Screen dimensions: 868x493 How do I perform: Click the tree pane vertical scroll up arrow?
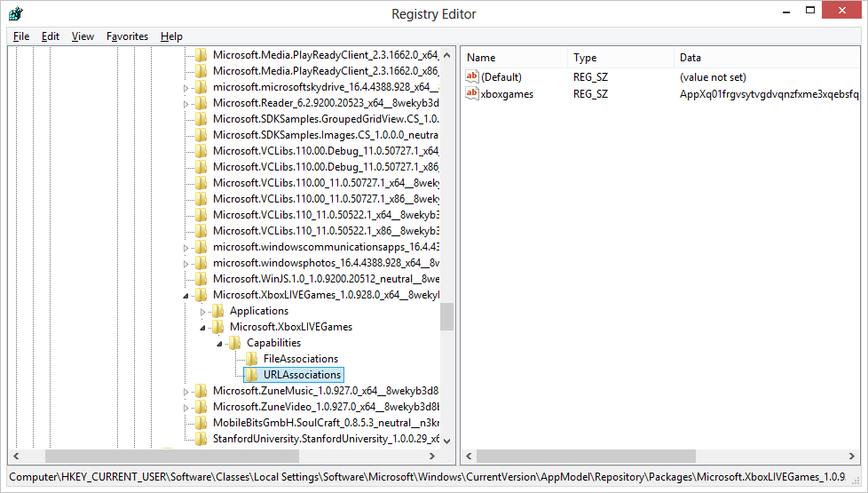click(447, 55)
